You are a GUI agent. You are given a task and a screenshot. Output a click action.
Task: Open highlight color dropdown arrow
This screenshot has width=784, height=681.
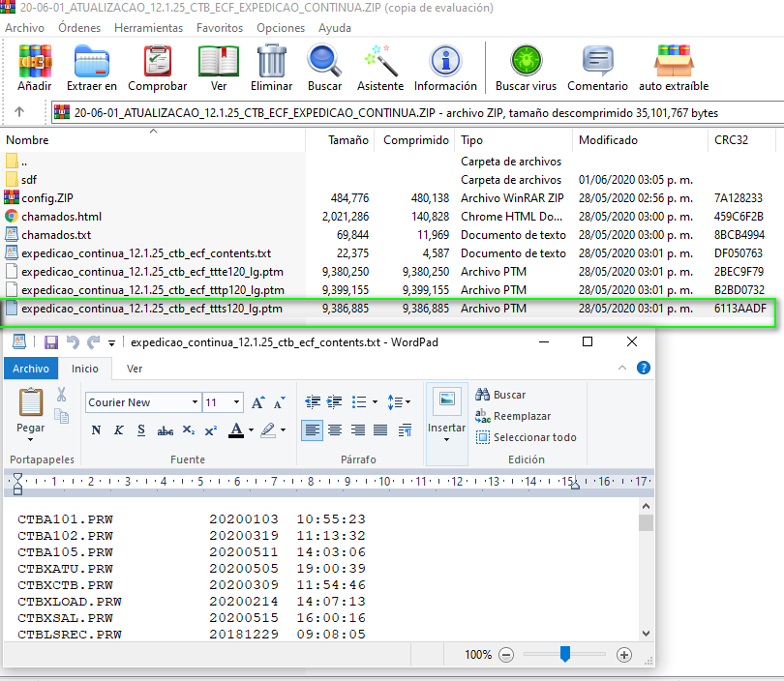point(283,430)
